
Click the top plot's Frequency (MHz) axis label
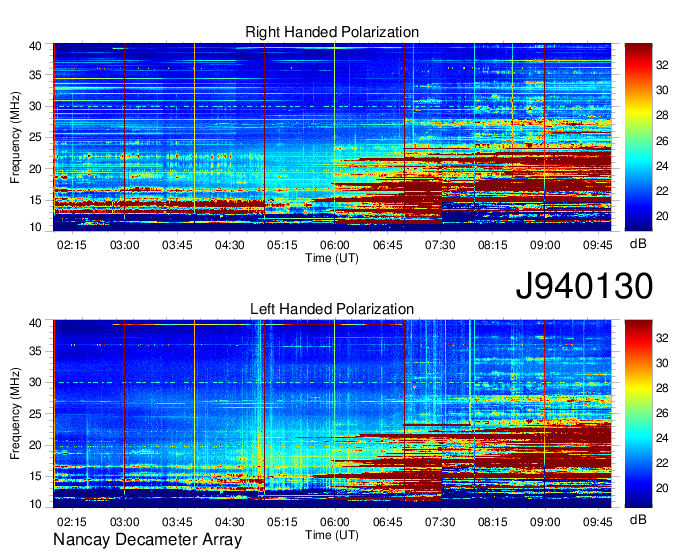tap(15, 137)
